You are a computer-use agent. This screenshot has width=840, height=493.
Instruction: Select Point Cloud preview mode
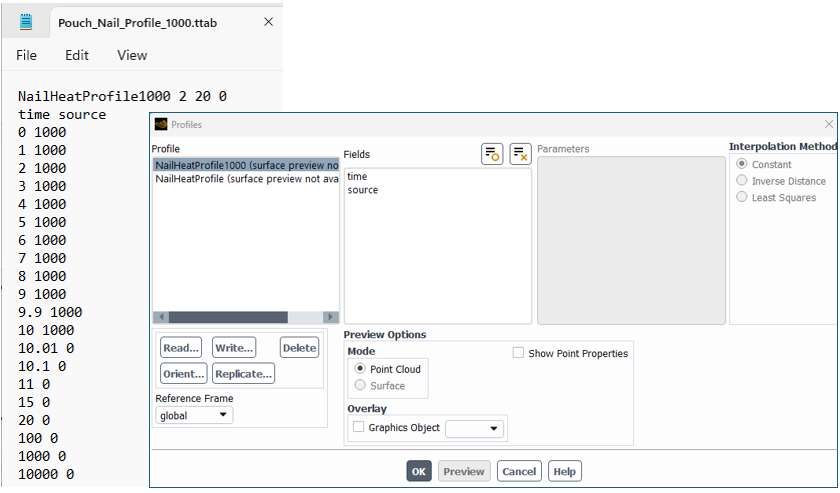(x=360, y=369)
